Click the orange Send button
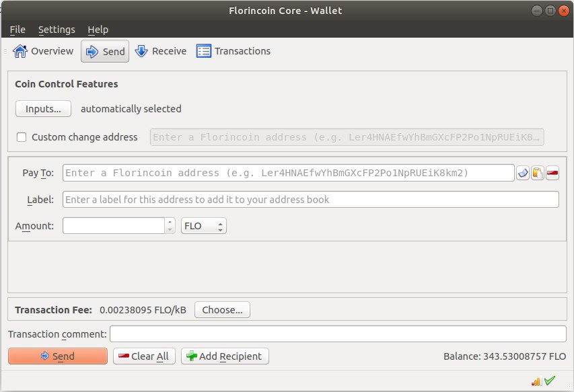Viewport: 574px width, 392px height. tap(58, 356)
